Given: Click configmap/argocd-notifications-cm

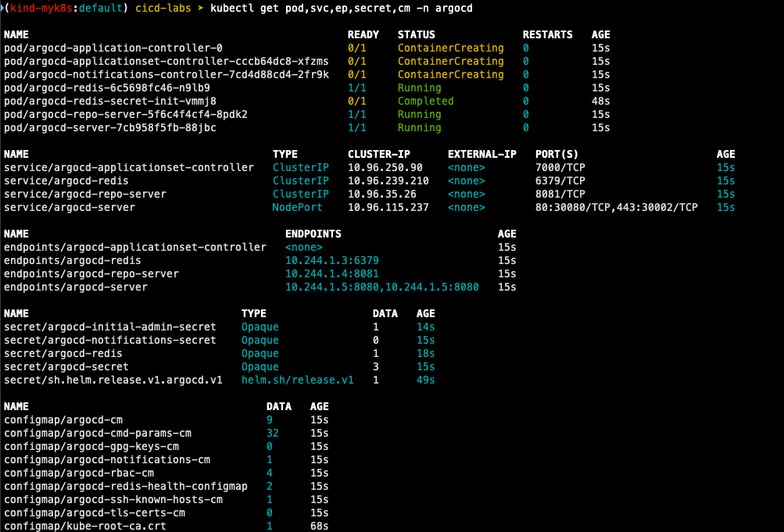Looking at the screenshot, I should [107, 459].
